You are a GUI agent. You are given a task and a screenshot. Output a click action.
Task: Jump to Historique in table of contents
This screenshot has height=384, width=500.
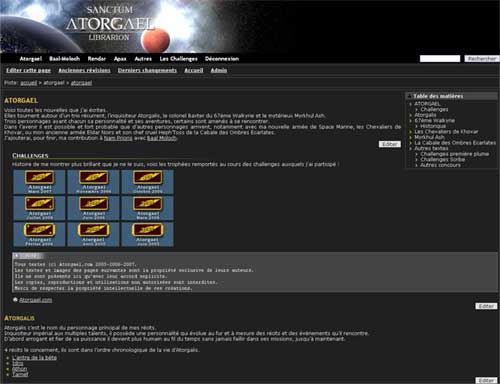coord(433,126)
